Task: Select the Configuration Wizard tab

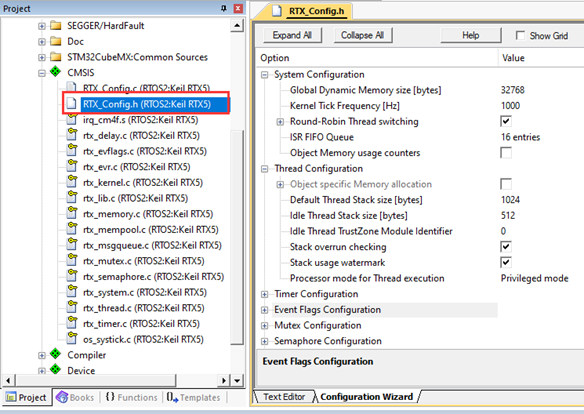Action: click(x=367, y=397)
